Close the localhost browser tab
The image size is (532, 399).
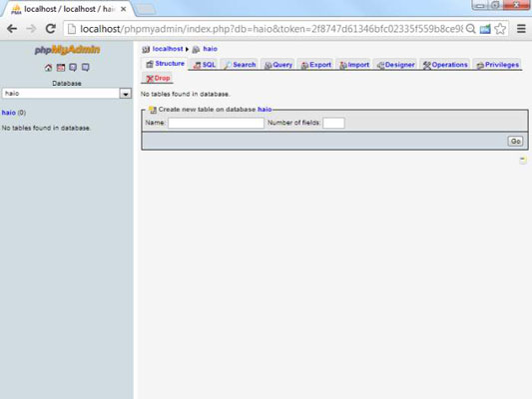(x=124, y=9)
